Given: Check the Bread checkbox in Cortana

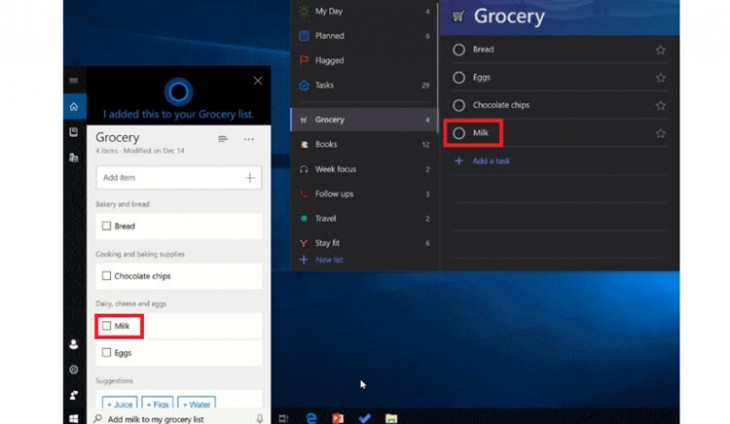Looking at the screenshot, I should coord(106,226).
